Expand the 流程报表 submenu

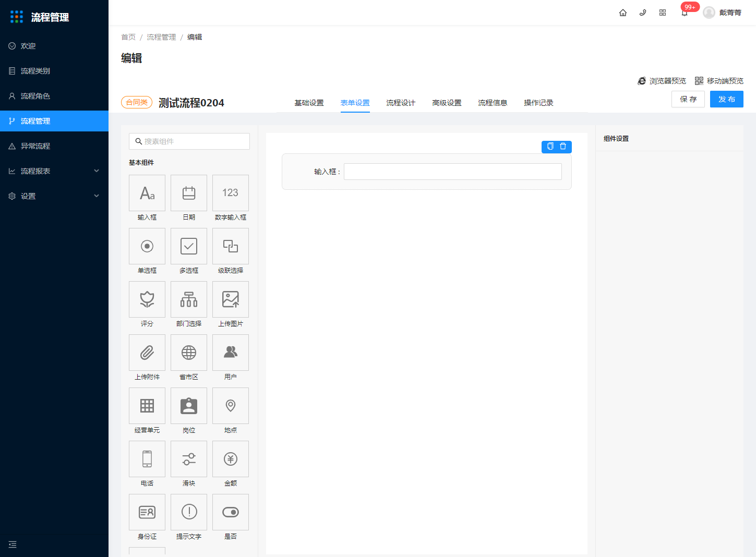tap(54, 171)
